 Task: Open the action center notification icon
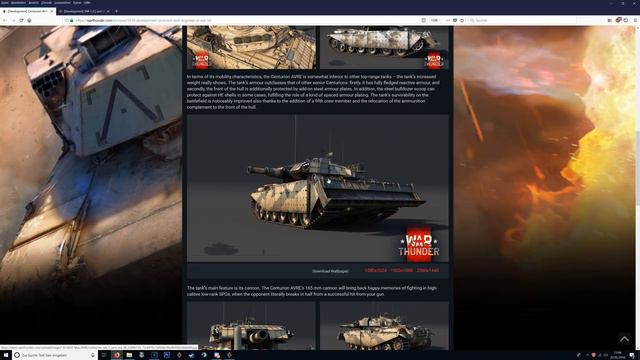632,355
